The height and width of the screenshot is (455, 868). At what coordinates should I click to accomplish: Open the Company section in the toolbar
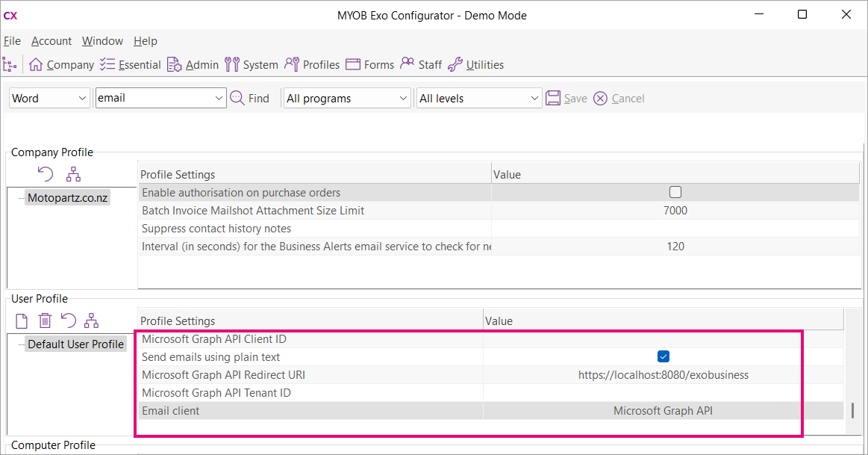[61, 64]
